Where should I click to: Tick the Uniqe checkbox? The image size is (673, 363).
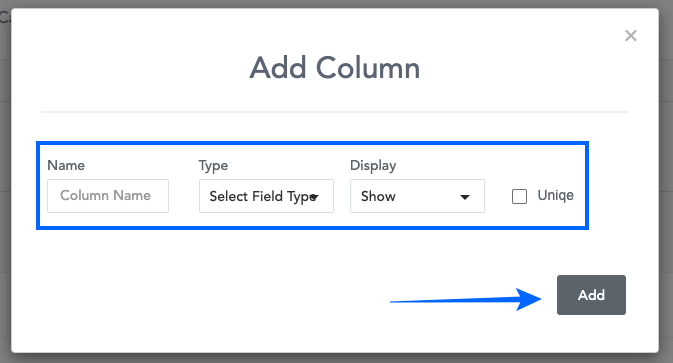[519, 197]
